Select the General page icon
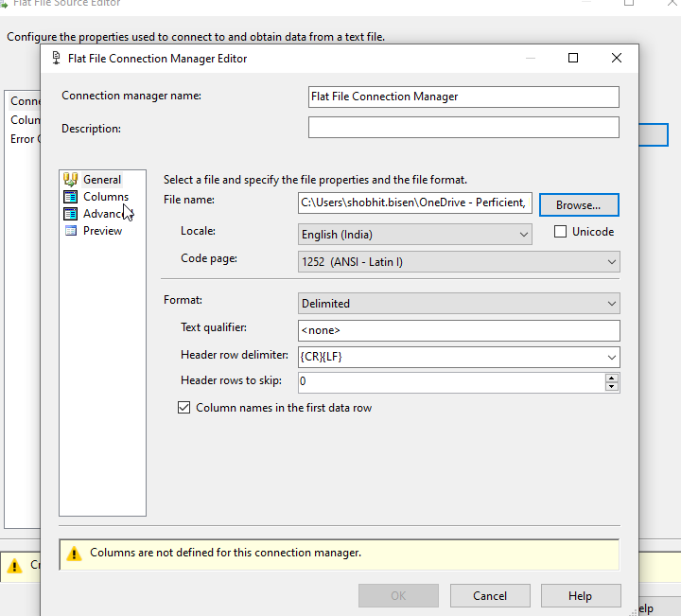The width and height of the screenshot is (681, 616). [70, 179]
